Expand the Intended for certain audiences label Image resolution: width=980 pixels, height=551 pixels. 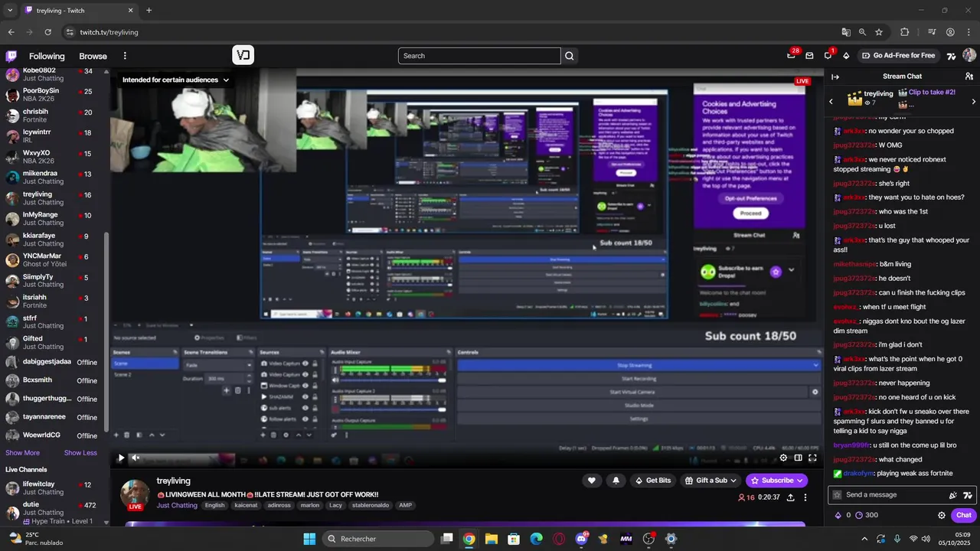175,80
